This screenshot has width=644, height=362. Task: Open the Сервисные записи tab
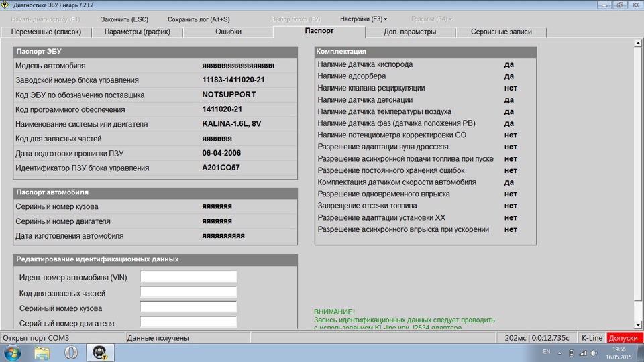click(501, 32)
